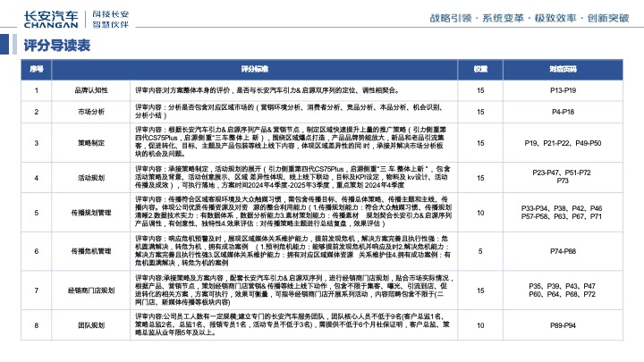Click the slogan '战略引领·系统变革·极致效率·创新突破'
644x362 pixels.
point(530,18)
